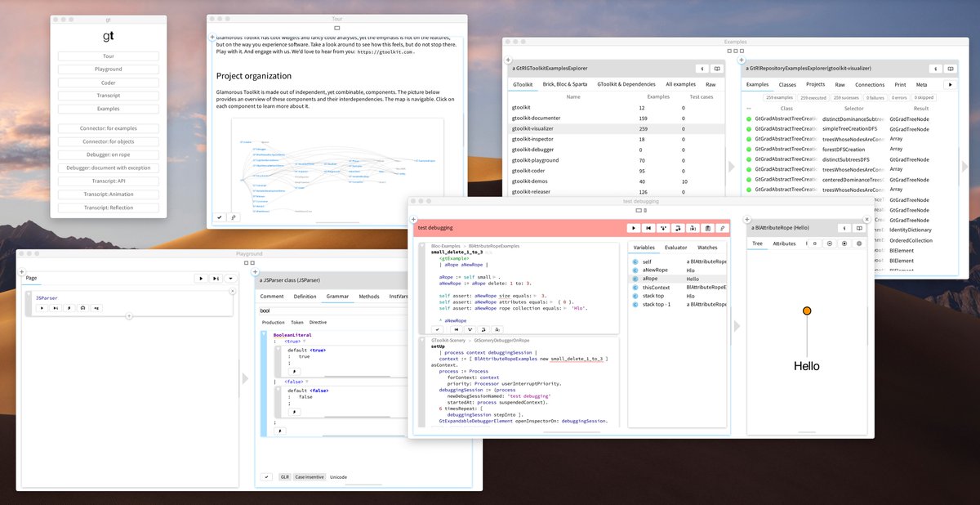Screen dimensions: 980x505
Task: Click the inspect icon under the default false production
Action: pos(295,412)
